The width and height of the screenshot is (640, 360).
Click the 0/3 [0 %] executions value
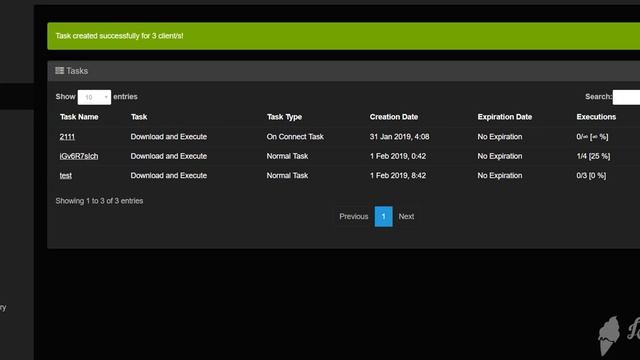591,176
